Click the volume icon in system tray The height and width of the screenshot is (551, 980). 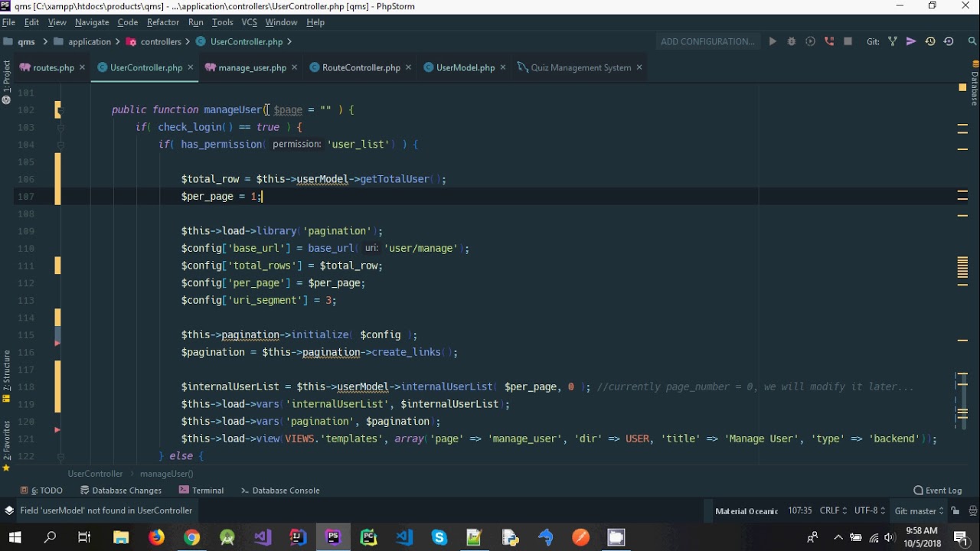pos(890,537)
